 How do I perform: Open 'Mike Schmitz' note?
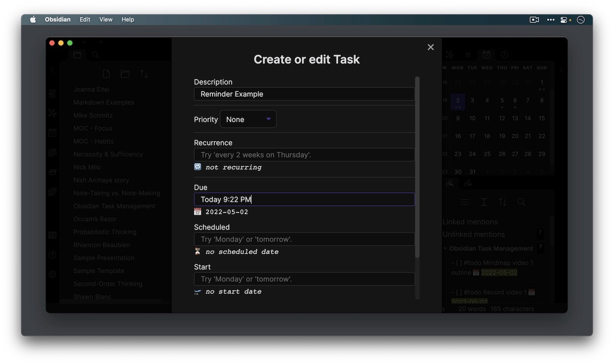[x=93, y=116]
